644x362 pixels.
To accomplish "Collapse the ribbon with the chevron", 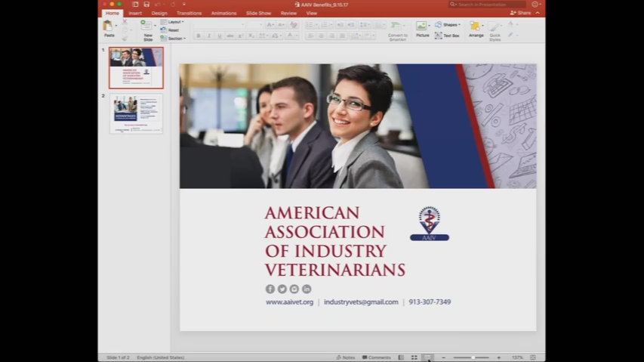I will point(538,13).
